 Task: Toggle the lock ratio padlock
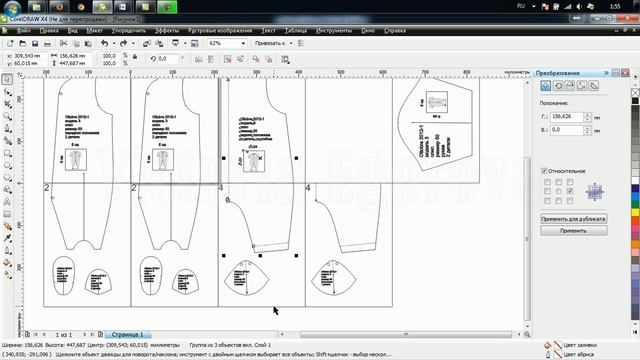[135, 57]
